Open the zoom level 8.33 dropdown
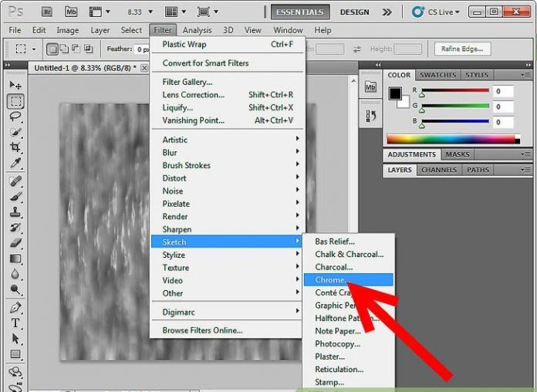The image size is (537, 392). pyautogui.click(x=141, y=12)
